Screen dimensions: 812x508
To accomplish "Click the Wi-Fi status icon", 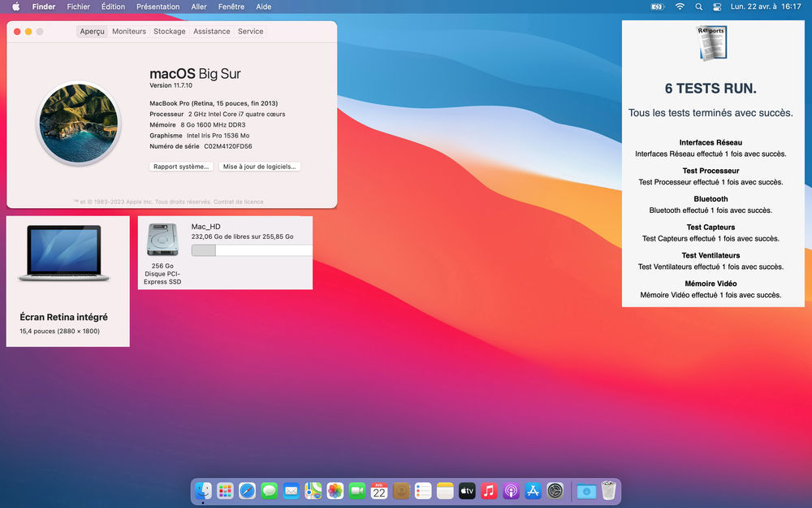I will (680, 7).
